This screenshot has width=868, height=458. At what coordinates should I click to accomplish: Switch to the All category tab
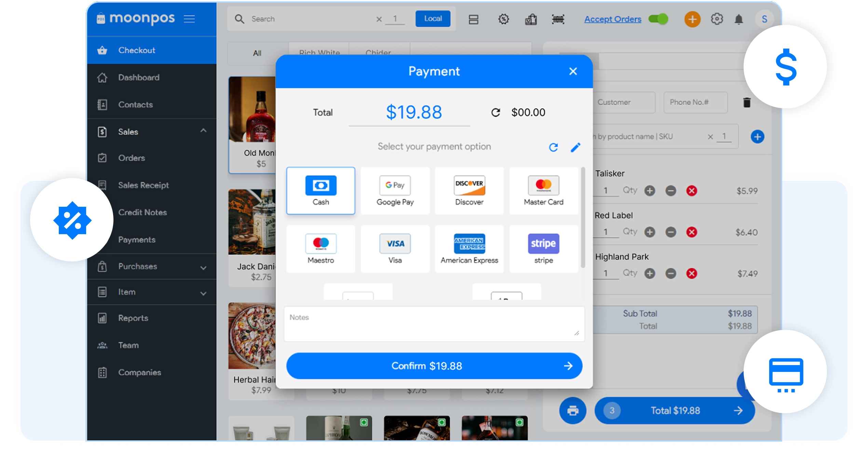click(257, 53)
